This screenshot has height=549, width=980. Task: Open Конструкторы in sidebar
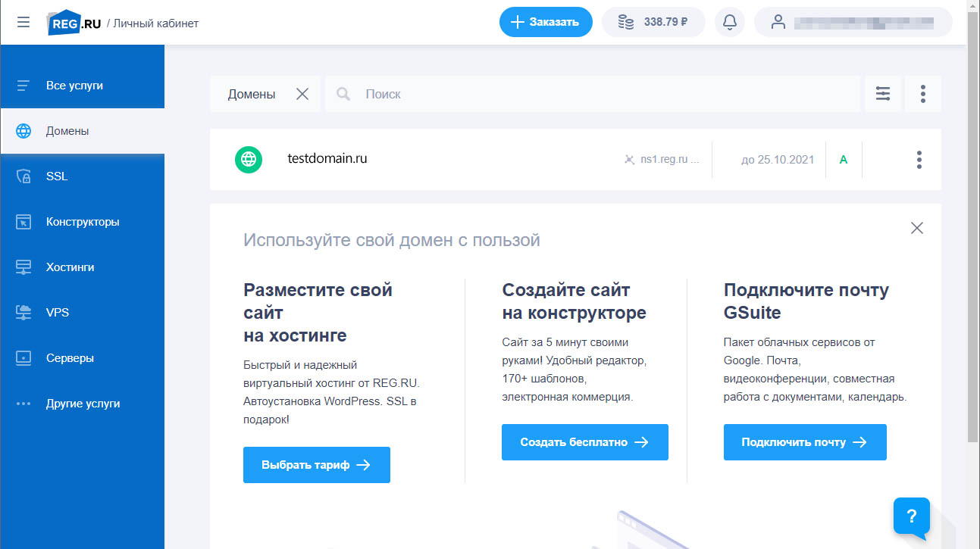coord(82,222)
